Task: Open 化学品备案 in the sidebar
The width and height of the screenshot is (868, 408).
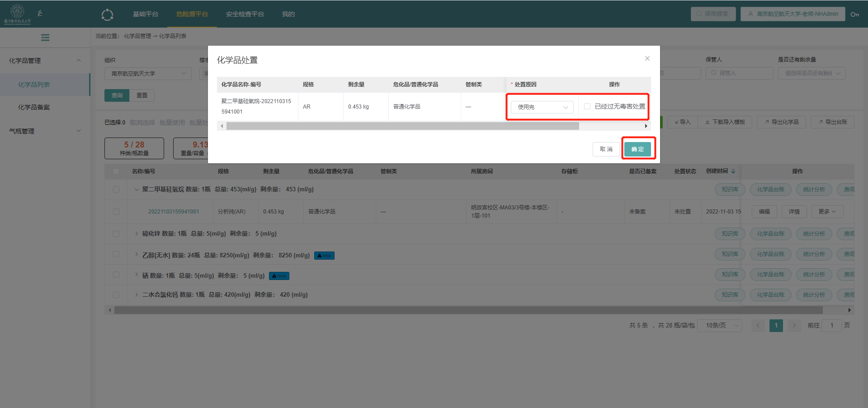Action: 34,107
